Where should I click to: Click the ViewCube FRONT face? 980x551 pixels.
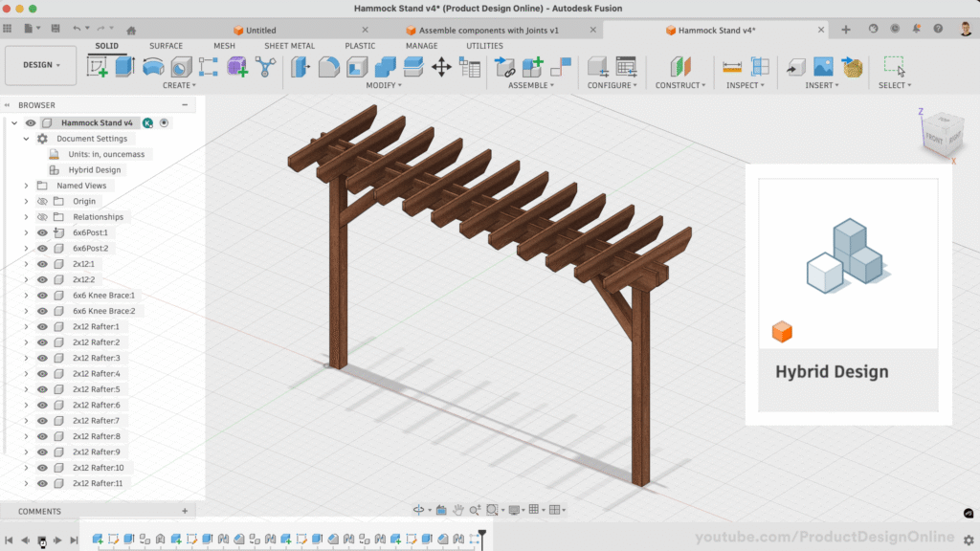point(932,138)
